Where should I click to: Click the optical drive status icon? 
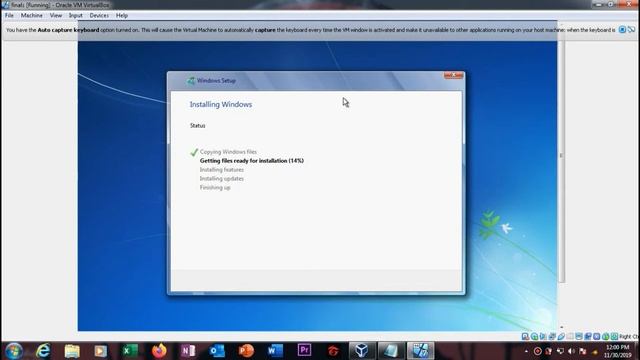[x=534, y=336]
